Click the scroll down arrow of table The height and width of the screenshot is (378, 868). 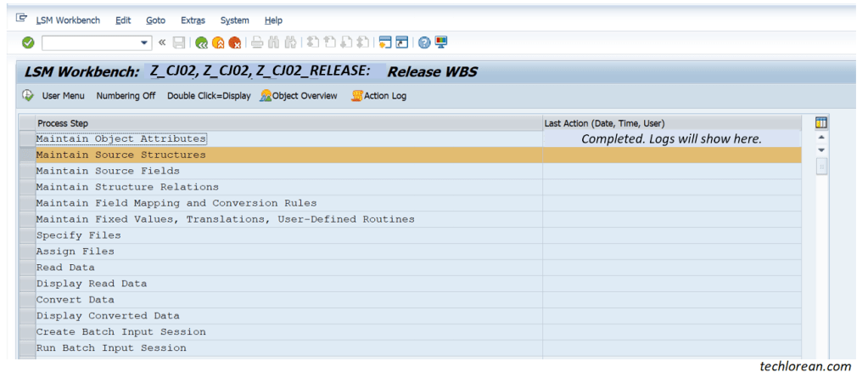[821, 150]
